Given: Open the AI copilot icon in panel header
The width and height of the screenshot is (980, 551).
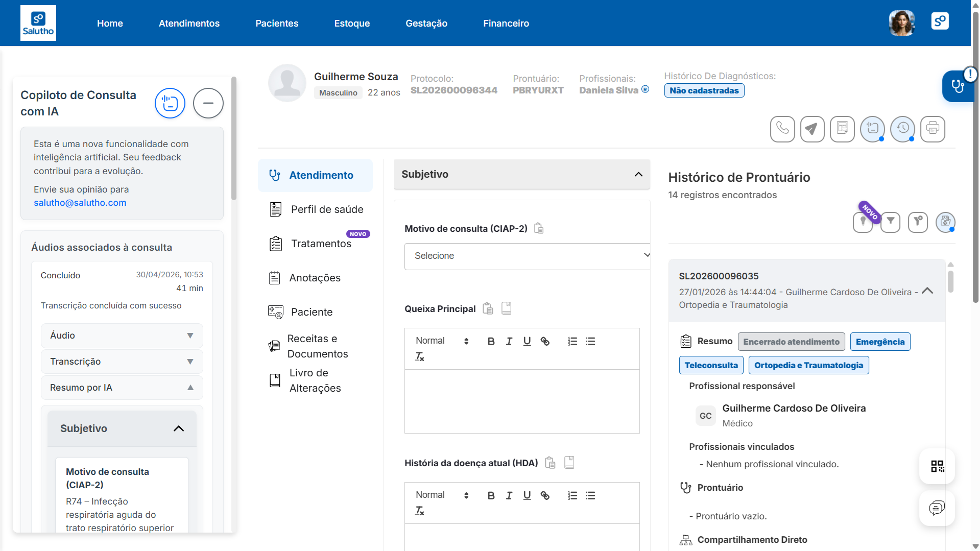Looking at the screenshot, I should click(x=170, y=103).
